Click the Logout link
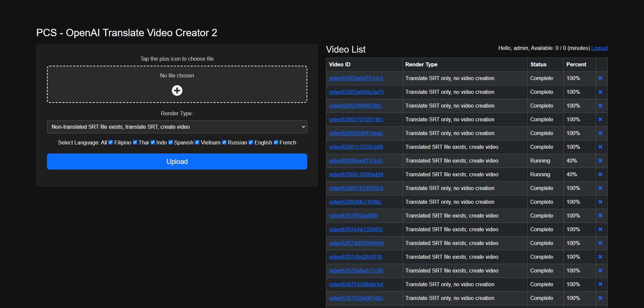This screenshot has width=644, height=308. point(599,48)
